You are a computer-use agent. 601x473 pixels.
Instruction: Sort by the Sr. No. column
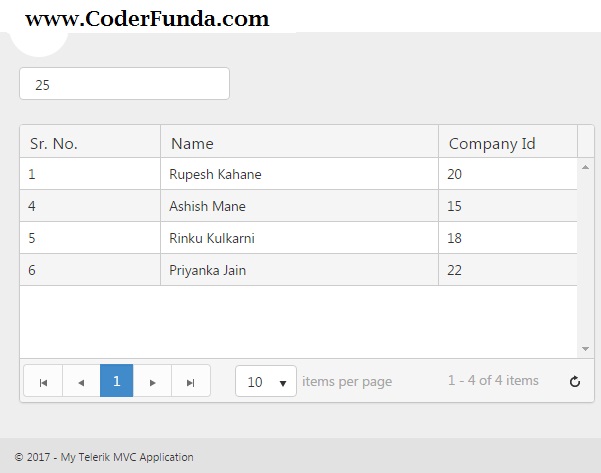(54, 143)
